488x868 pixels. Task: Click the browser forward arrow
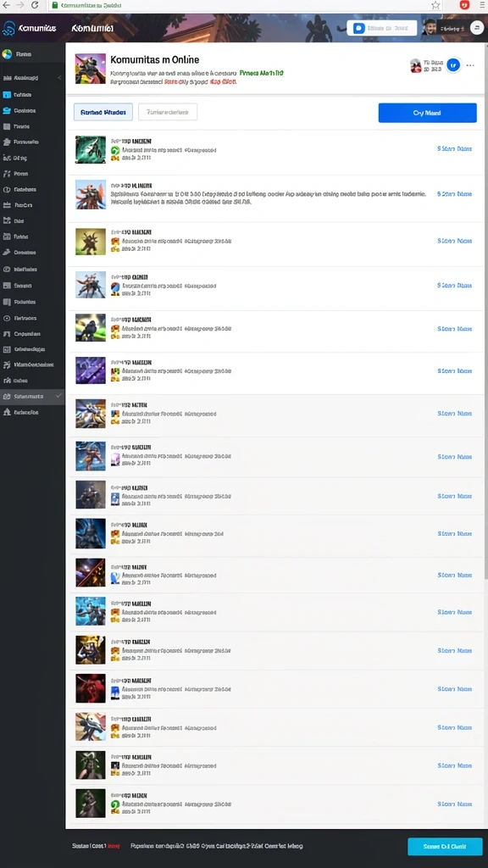(x=20, y=5)
